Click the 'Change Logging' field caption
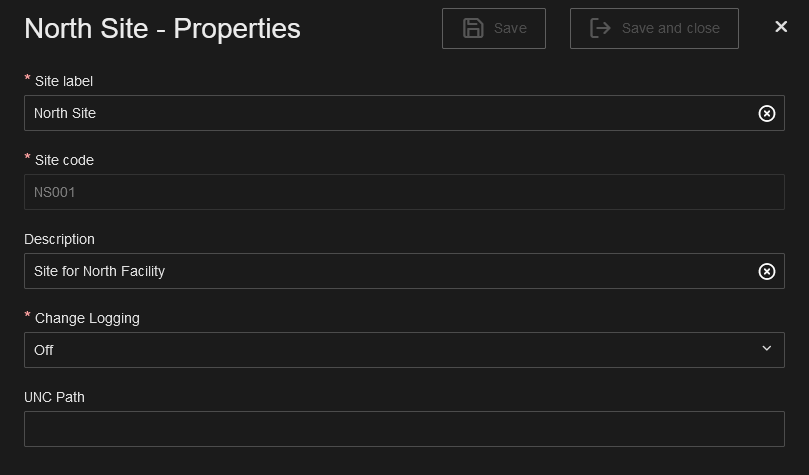The image size is (809, 475). pyautogui.click(x=87, y=318)
